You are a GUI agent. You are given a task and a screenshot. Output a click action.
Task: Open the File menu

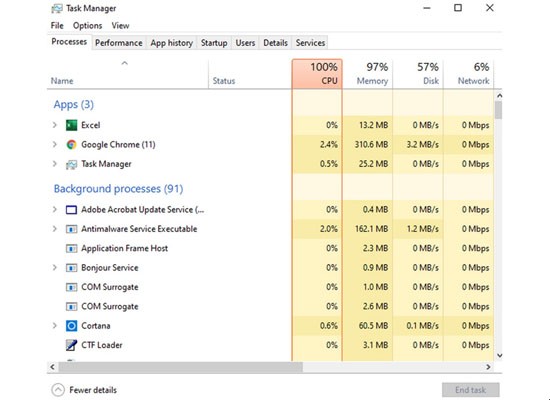(57, 26)
